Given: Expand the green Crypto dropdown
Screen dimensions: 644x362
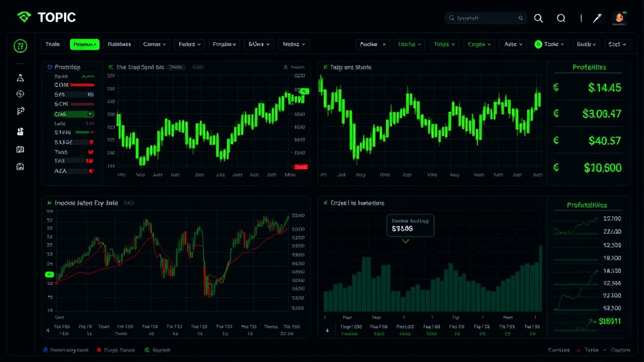Looking at the screenshot, I should pos(479,45).
